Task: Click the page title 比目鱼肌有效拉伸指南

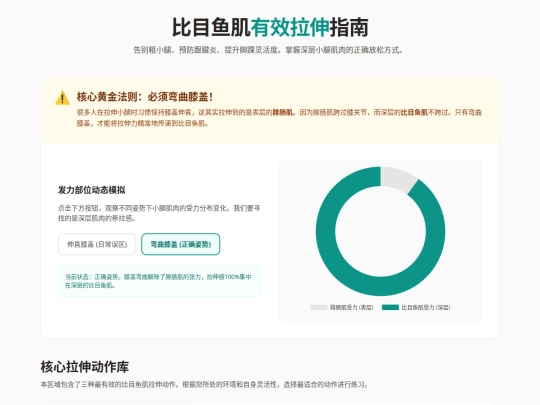Action: click(x=270, y=27)
